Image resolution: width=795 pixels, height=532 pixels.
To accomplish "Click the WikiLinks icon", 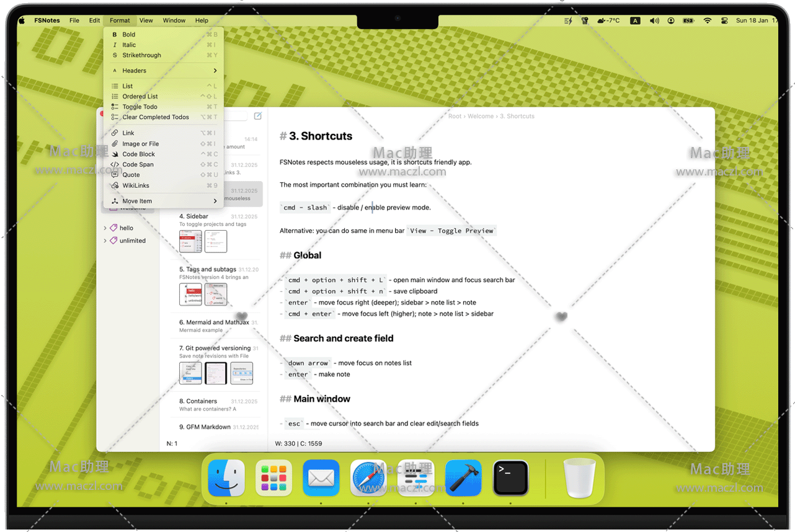I will tap(115, 185).
